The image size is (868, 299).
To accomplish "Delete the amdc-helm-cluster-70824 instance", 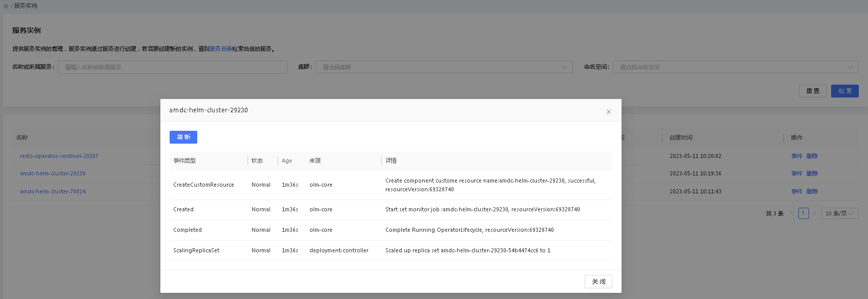I will click(x=812, y=191).
